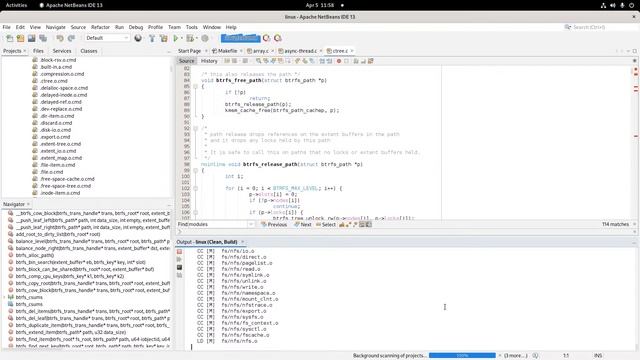Open the system network tray icon
Screen dimensions: 640x360
603,5
